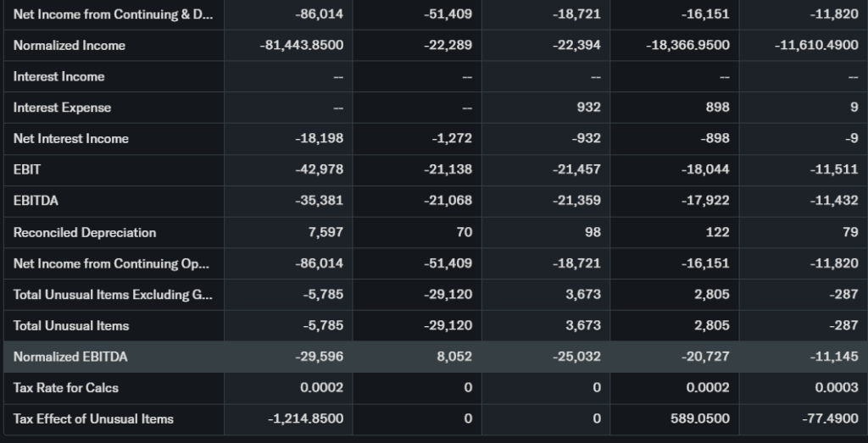Click the Tax Rate for Calcs label
The height and width of the screenshot is (443, 868).
[66, 388]
